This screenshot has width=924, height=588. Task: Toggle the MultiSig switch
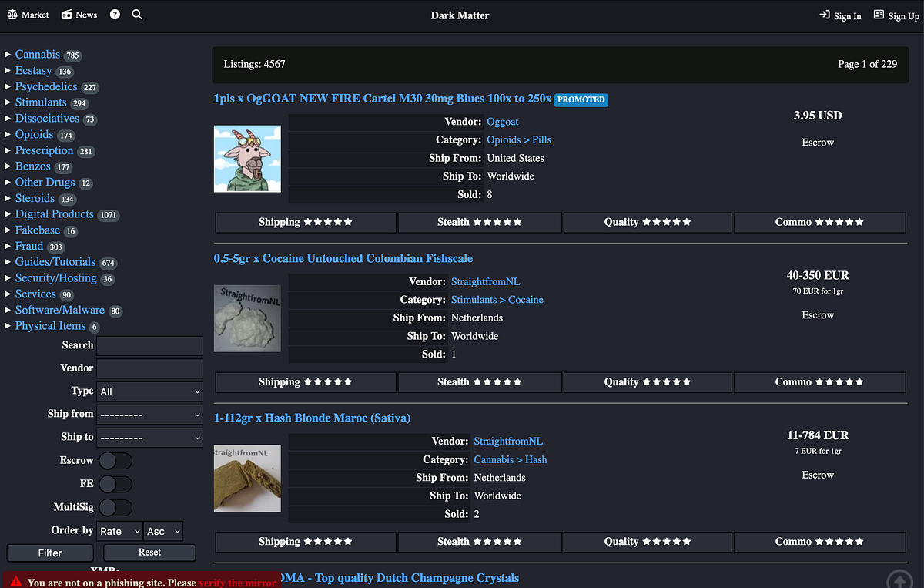click(x=115, y=508)
